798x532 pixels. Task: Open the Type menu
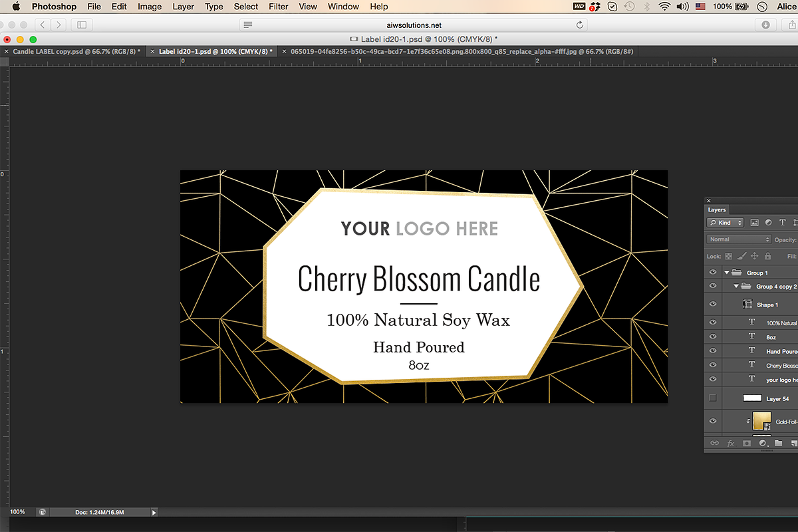[214, 7]
